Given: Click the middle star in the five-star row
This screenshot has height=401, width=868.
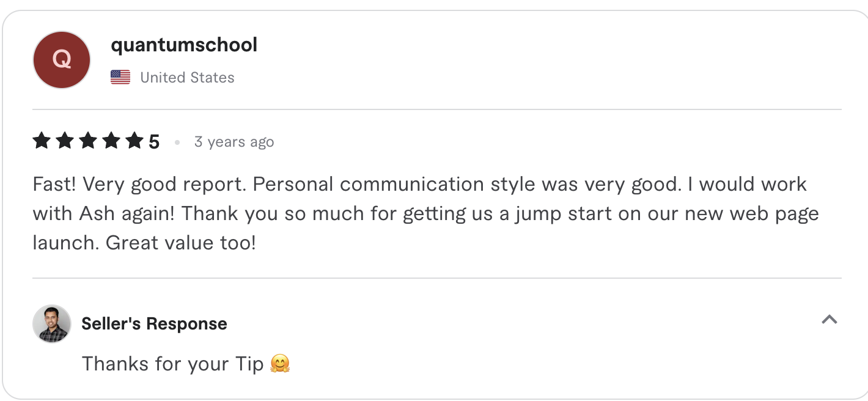Looking at the screenshot, I should (x=88, y=141).
